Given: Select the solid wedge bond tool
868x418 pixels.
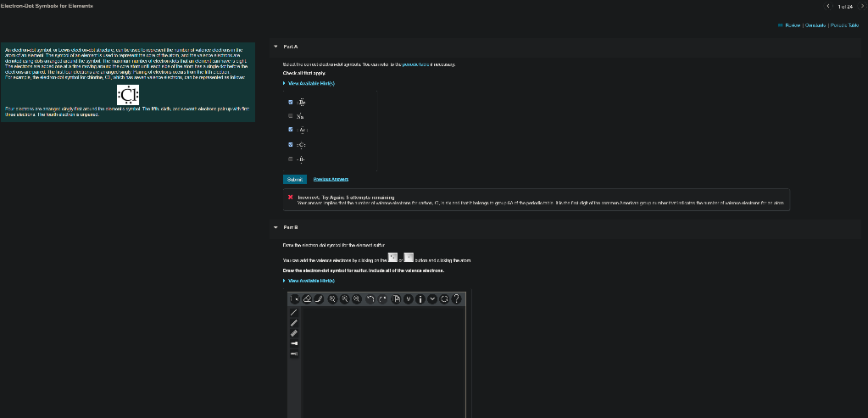Looking at the screenshot, I should [x=294, y=343].
